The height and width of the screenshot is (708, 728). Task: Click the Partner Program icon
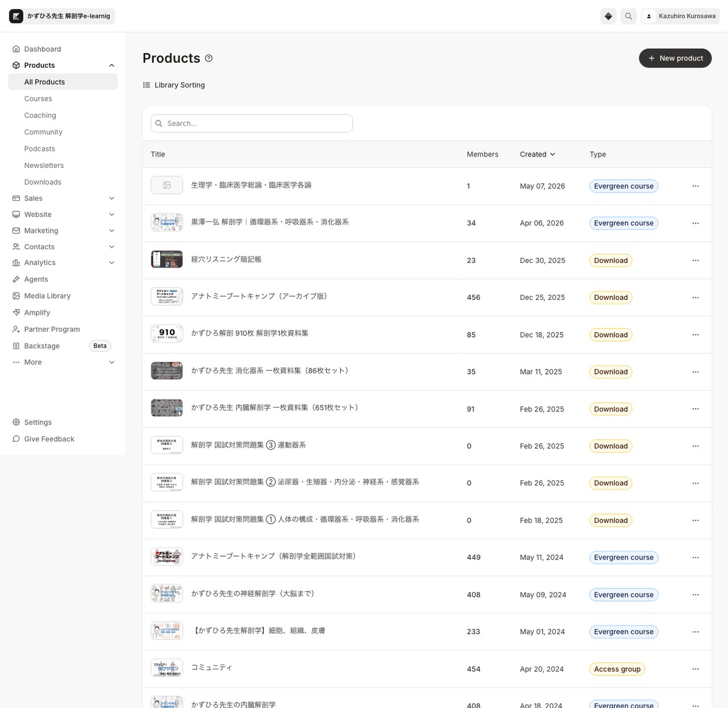click(x=16, y=329)
